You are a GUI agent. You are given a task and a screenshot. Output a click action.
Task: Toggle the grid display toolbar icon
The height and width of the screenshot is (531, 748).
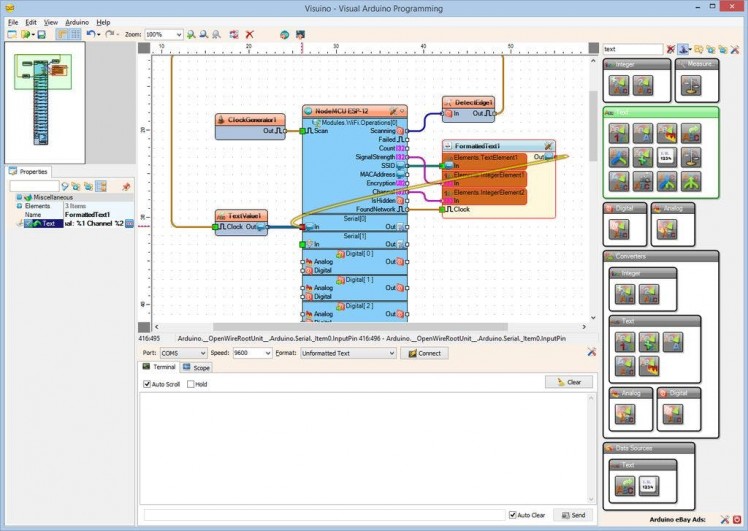pos(75,34)
